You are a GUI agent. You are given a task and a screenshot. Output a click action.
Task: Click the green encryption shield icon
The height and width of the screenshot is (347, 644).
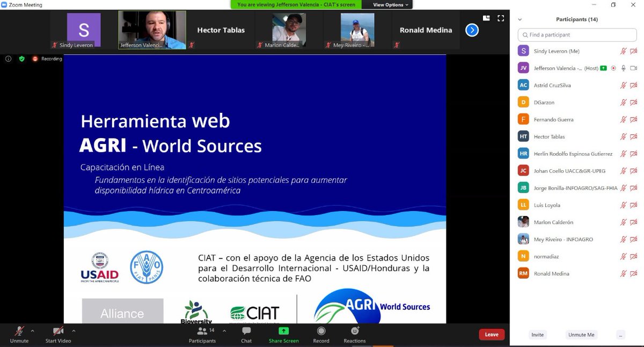[22, 59]
